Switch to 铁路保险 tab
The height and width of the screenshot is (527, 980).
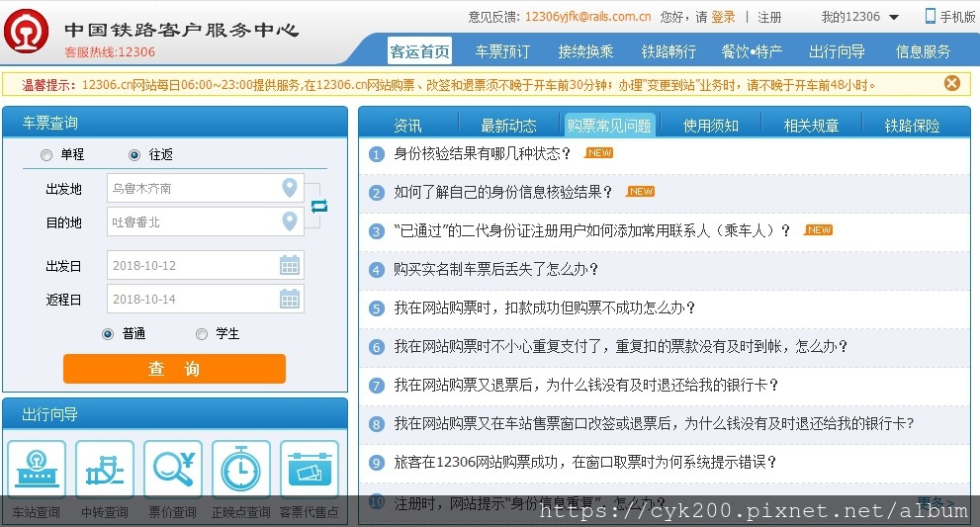[912, 126]
